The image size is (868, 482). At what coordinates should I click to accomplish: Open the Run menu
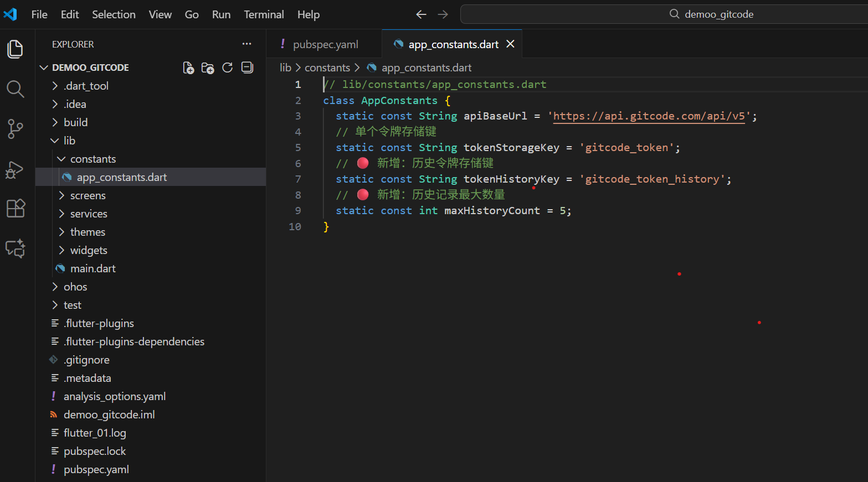[x=221, y=14]
